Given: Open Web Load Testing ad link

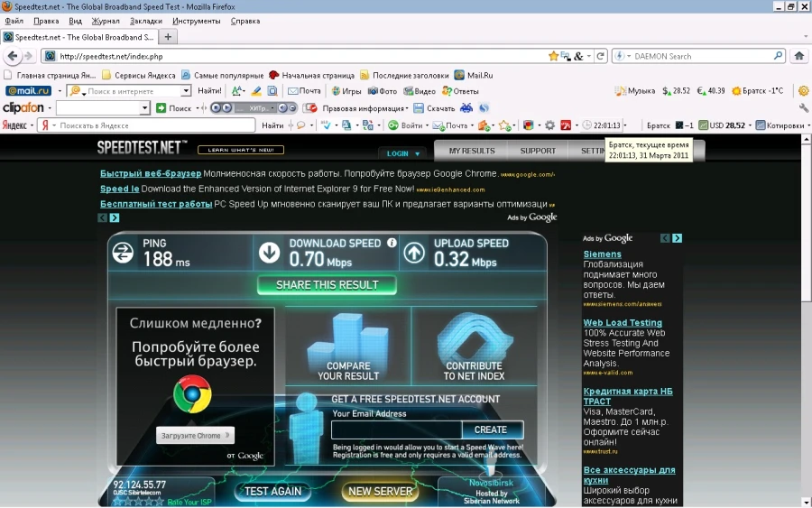Looking at the screenshot, I should click(x=623, y=323).
